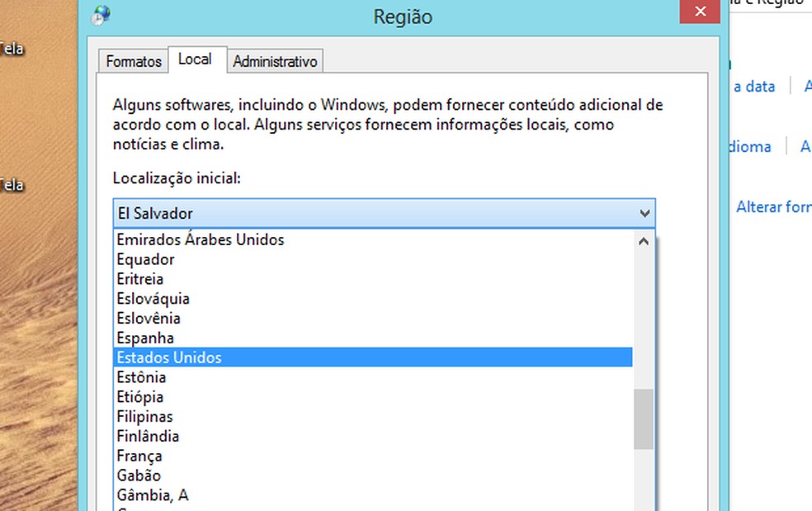Click the Região globe clock title icon
The width and height of the screenshot is (812, 511).
[x=101, y=15]
